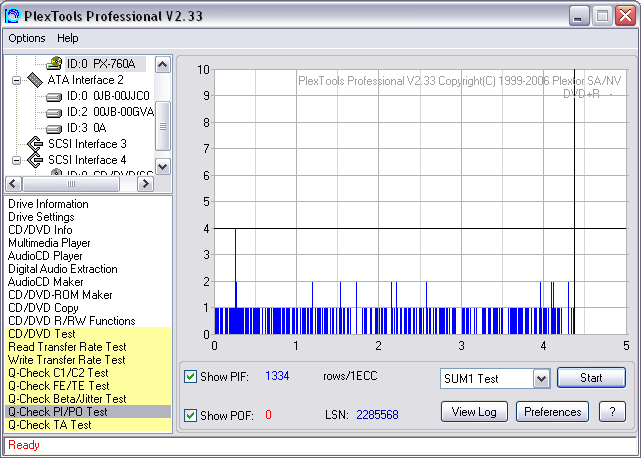Collapse the SCSI Interface 4 node
The width and height of the screenshot is (641, 458).
(16, 160)
